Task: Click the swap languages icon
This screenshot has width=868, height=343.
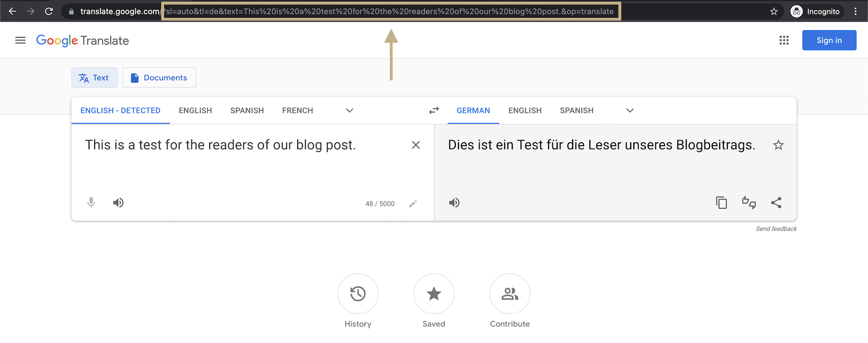Action: click(434, 111)
